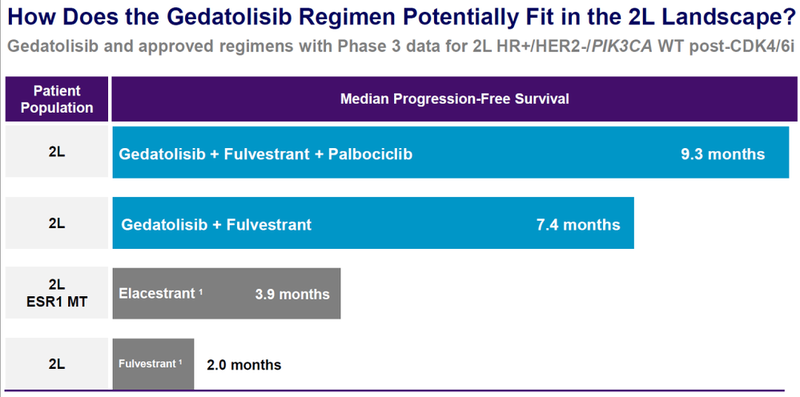Screen dimensions: 800x397
Task: Click the footnote superscript after Elacestrant
Action: pos(201,291)
